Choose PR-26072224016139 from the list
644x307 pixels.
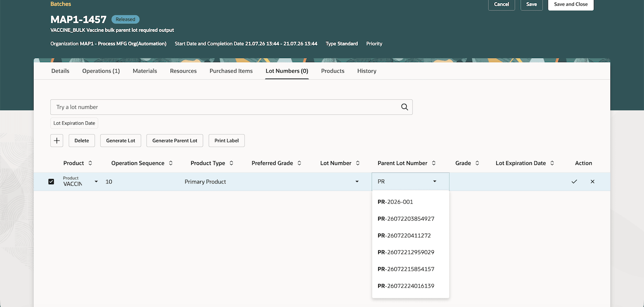[x=410, y=286]
